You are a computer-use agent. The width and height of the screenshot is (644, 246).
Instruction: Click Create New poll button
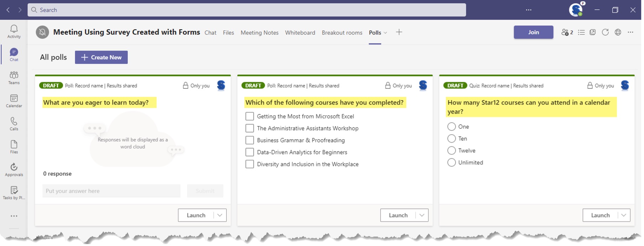click(101, 57)
